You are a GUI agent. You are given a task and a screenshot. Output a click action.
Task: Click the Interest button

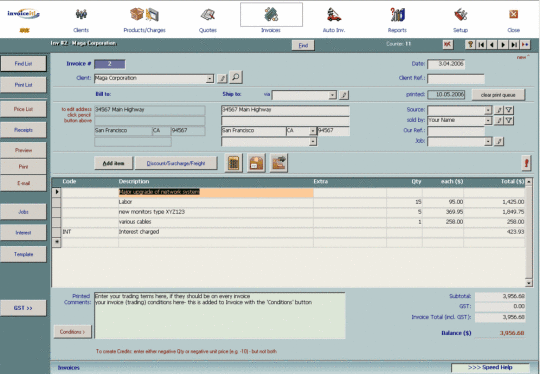(x=23, y=233)
